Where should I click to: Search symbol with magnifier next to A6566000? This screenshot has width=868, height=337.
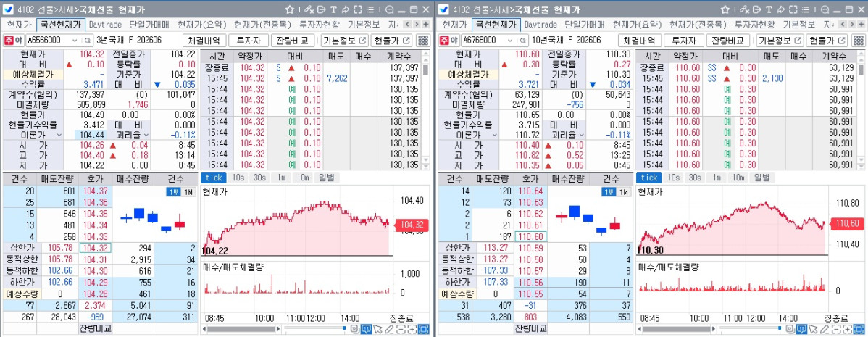pos(88,41)
